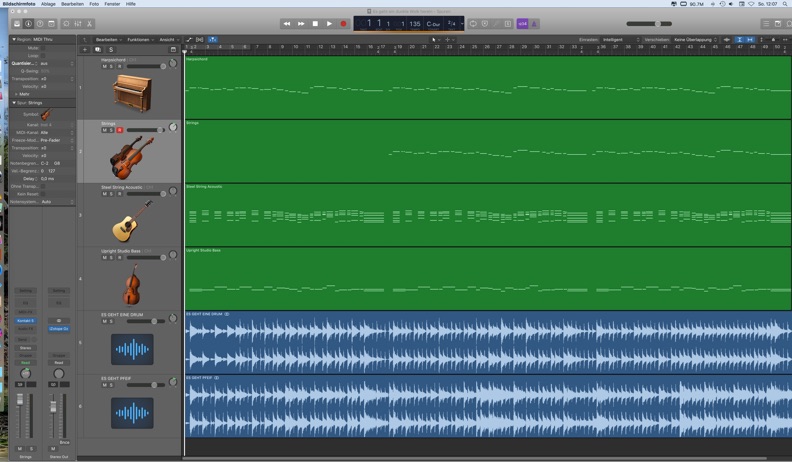Click the ES GEHT EINE DRUM audio region

(488, 342)
